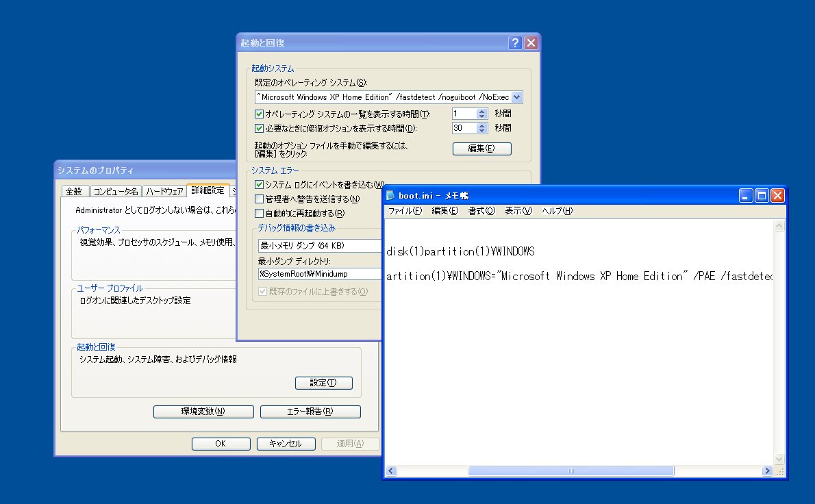Open the 編集(E) menu in Notepad
The image size is (815, 504).
[445, 210]
